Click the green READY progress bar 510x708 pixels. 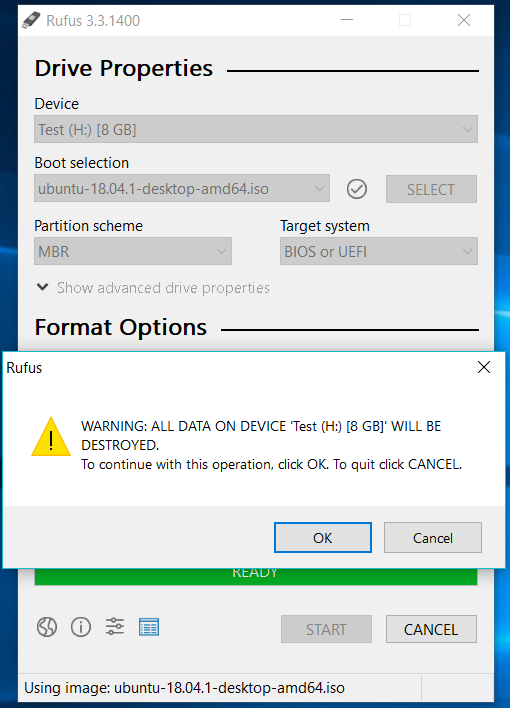coord(256,577)
